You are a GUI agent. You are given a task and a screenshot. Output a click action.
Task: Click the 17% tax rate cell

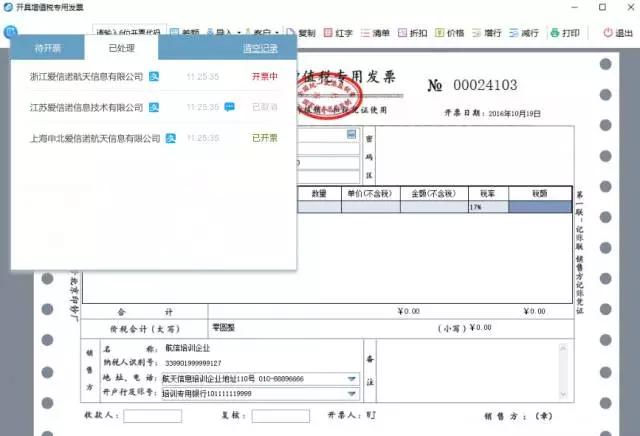click(x=488, y=207)
